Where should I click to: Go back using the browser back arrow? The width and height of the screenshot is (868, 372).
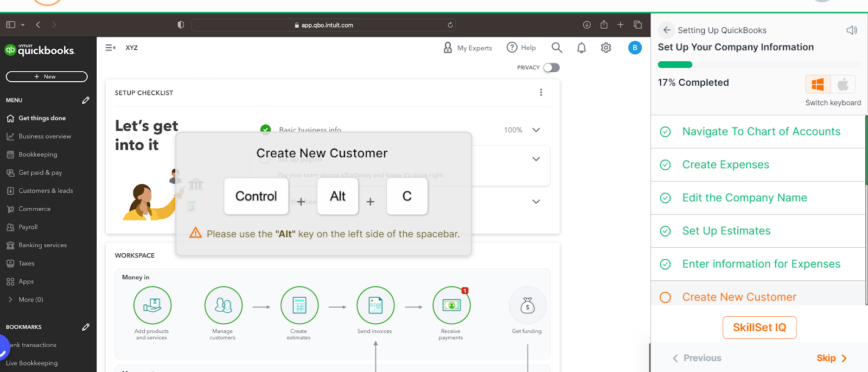click(38, 25)
